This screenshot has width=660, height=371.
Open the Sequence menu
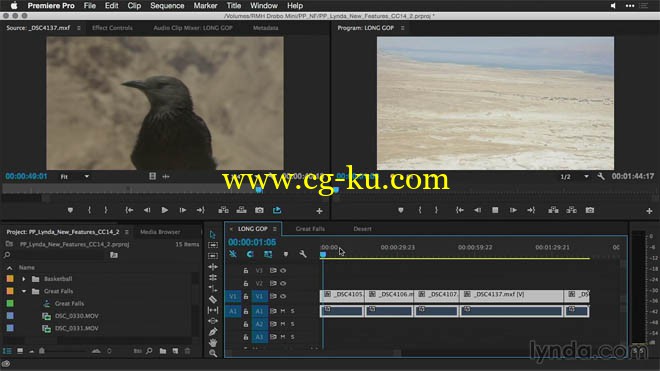[167, 6]
